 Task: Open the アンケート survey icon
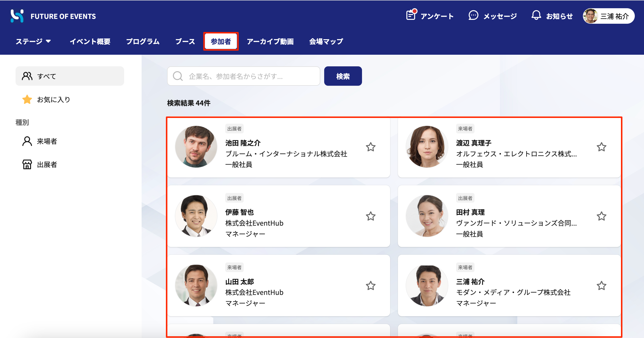(x=411, y=15)
